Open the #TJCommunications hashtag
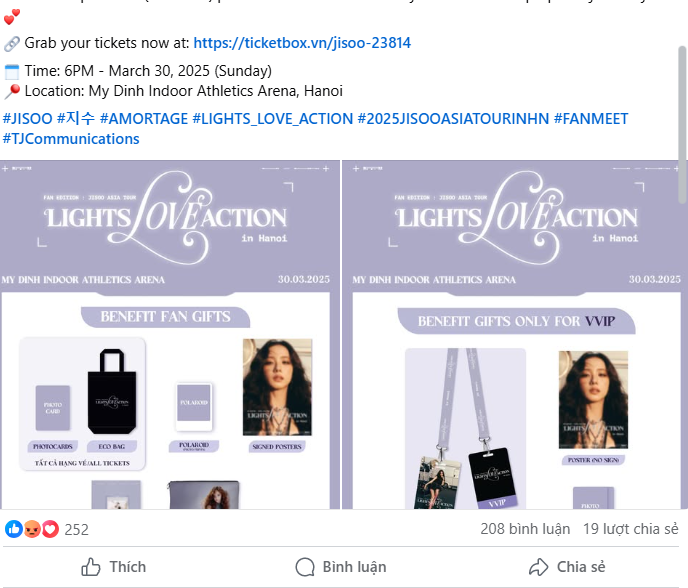Image resolution: width=688 pixels, height=588 pixels. pos(71,139)
